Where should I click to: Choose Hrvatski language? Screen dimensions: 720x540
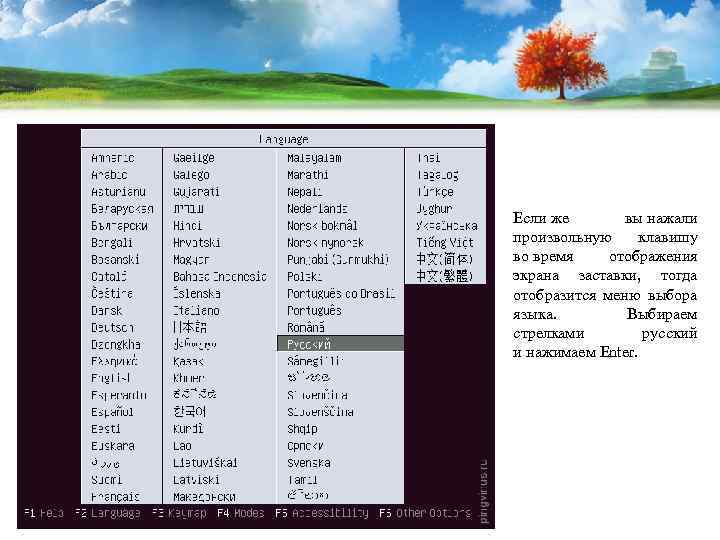pos(197,242)
